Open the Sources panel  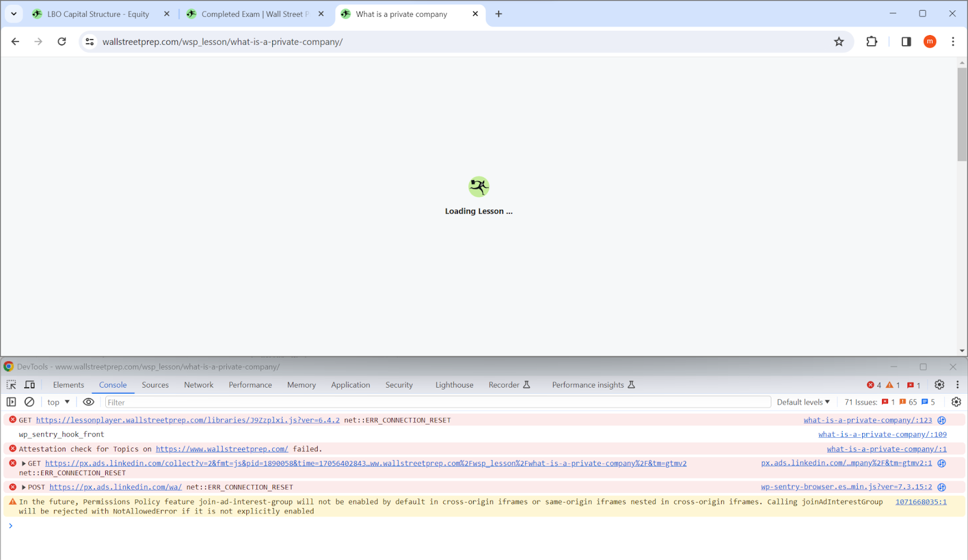(155, 385)
